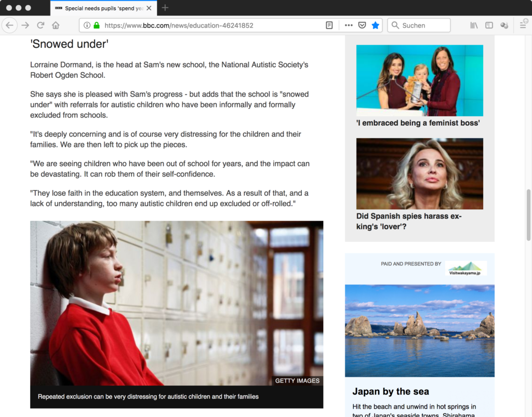The height and width of the screenshot is (417, 532).
Task: Open the Firefox hamburger menu
Action: pyautogui.click(x=523, y=25)
